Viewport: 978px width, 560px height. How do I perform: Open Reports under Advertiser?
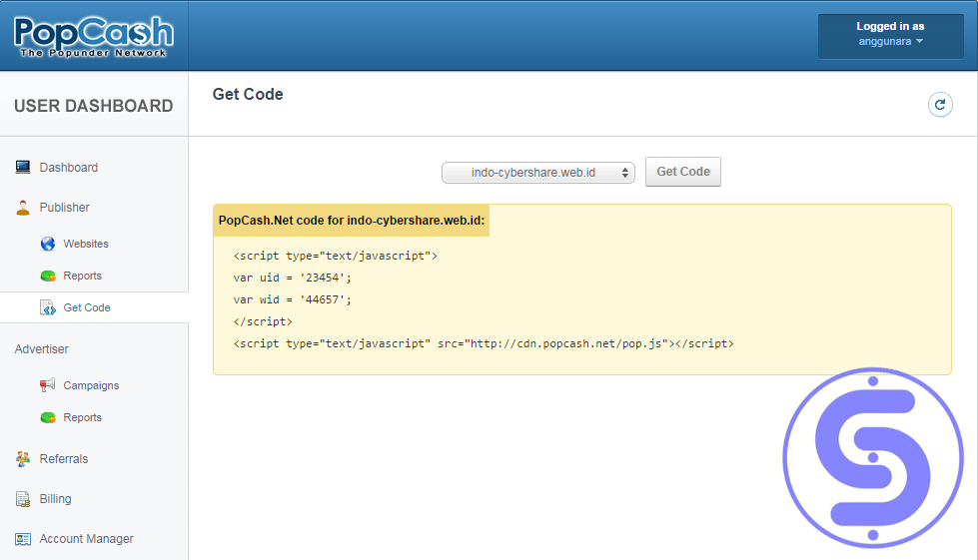pyautogui.click(x=82, y=417)
